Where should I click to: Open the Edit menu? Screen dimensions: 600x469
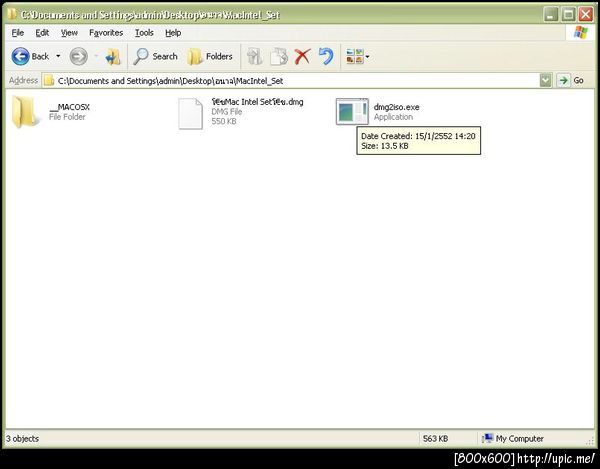click(x=42, y=33)
